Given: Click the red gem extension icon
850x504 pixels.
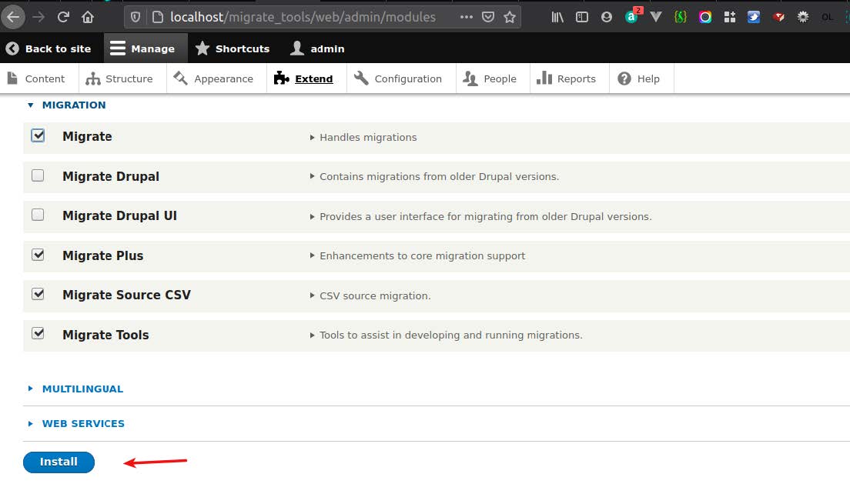Looking at the screenshot, I should click(x=779, y=18).
